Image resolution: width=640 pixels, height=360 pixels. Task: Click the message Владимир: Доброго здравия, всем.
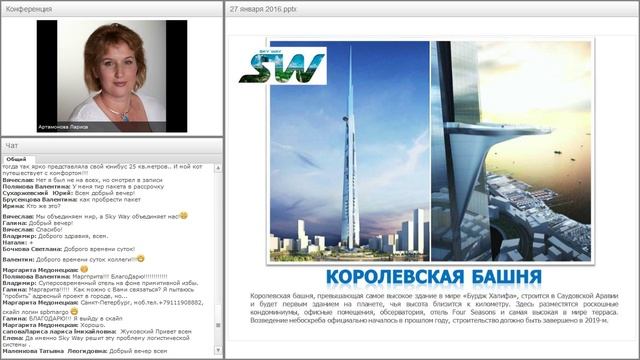(x=56, y=236)
